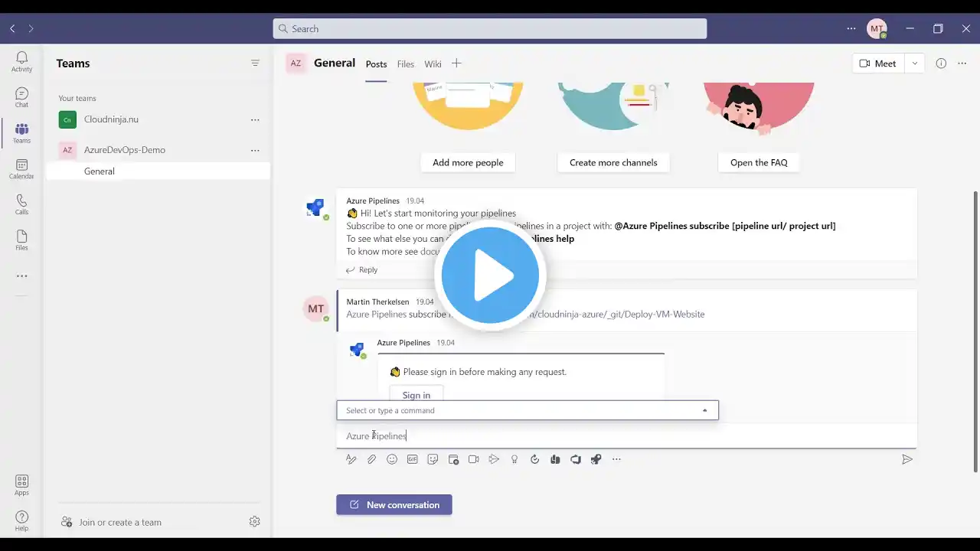
Task: Open the 'Select or type a command' box
Action: [528, 410]
